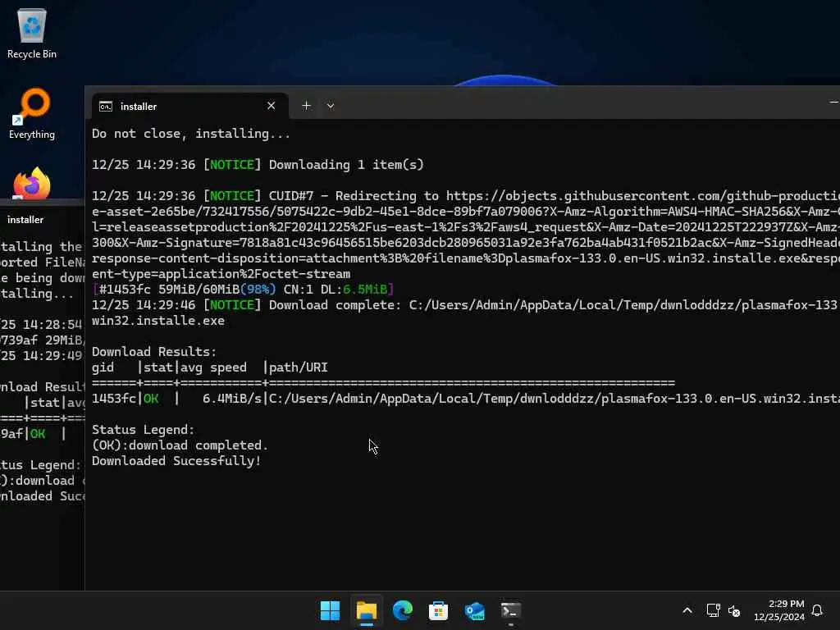
Task: Open the Everything search desktop shortcut
Action: pos(32,113)
